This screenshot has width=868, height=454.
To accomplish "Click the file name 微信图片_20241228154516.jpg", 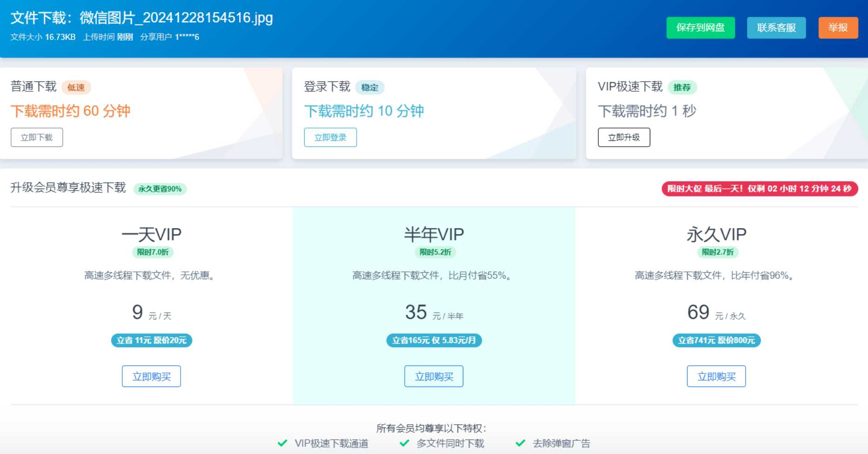I will click(x=176, y=18).
